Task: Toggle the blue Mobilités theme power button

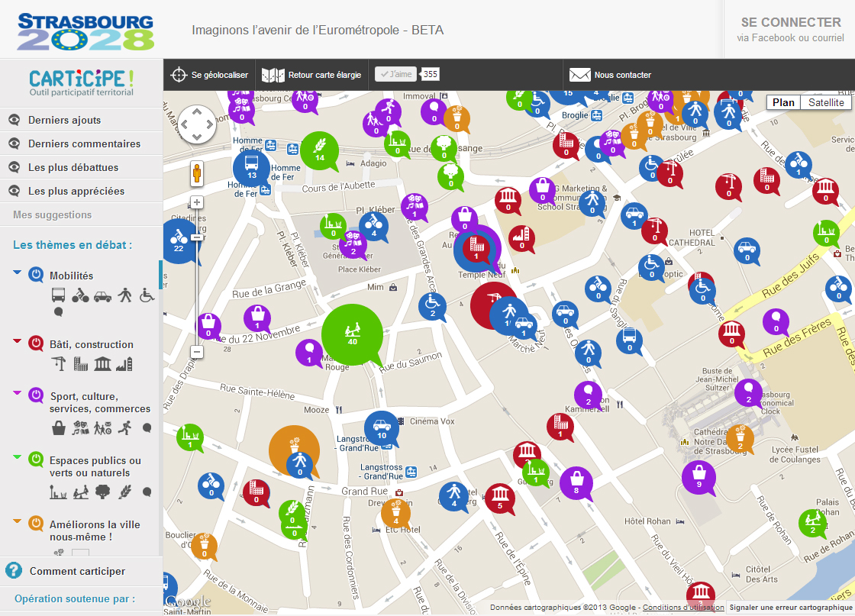Action: tap(36, 275)
